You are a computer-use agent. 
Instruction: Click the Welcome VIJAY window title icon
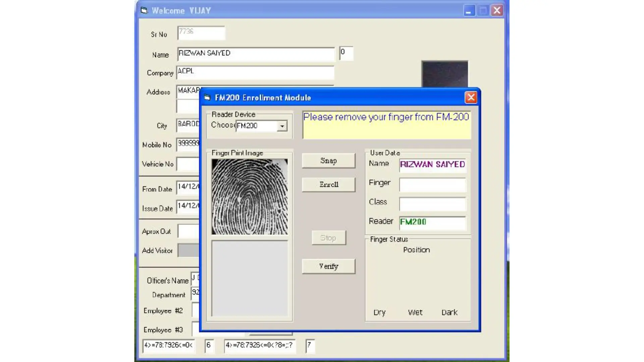(x=144, y=10)
